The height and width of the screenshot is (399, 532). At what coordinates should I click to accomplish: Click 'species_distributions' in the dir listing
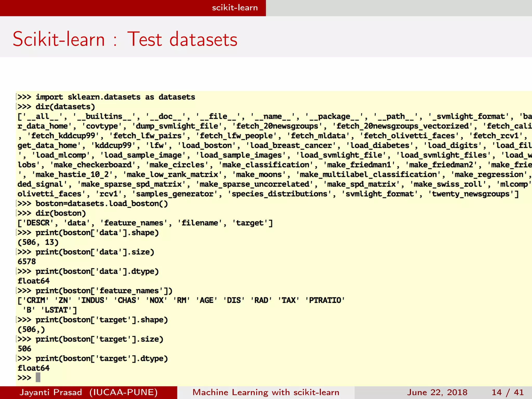click(280, 194)
